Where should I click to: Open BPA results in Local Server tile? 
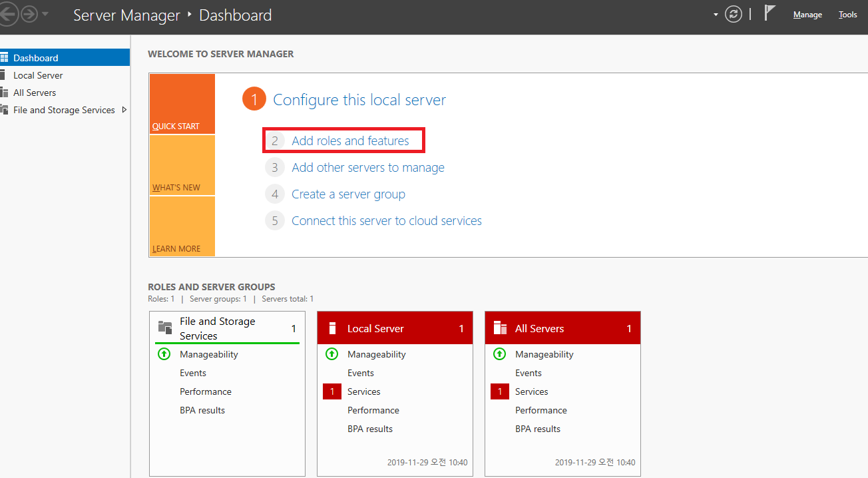[370, 429]
